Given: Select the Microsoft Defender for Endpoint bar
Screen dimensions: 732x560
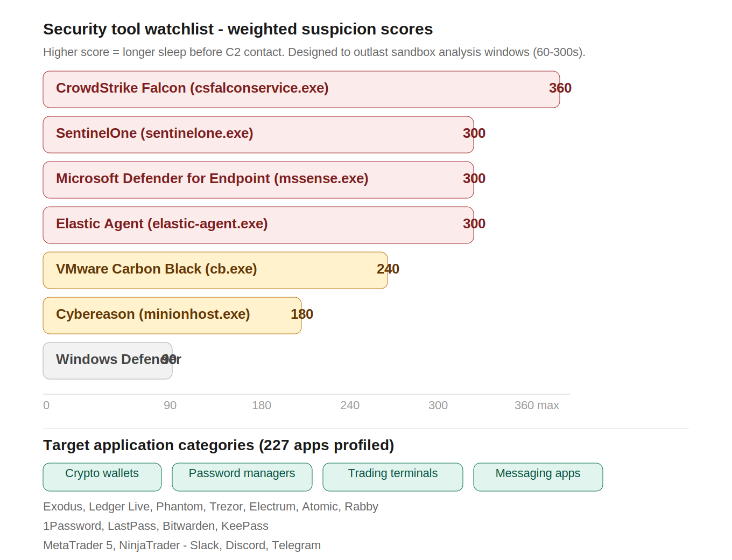Looking at the screenshot, I should (x=258, y=180).
